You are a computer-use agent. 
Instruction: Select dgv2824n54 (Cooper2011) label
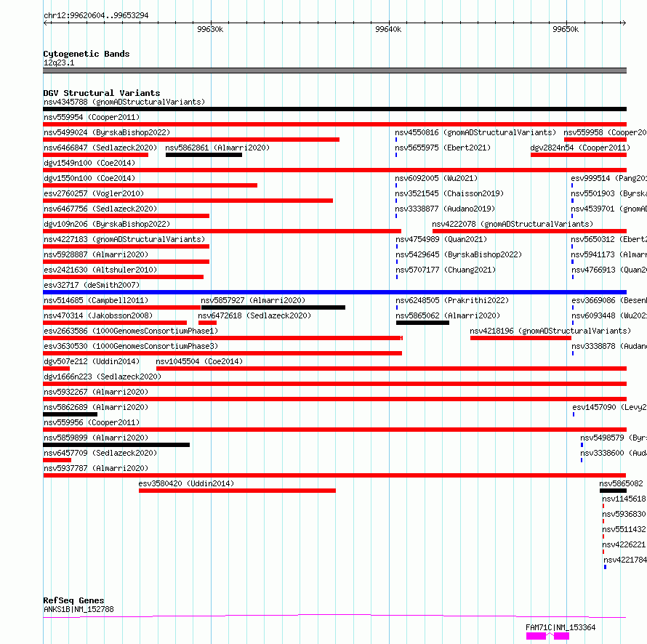click(x=580, y=148)
